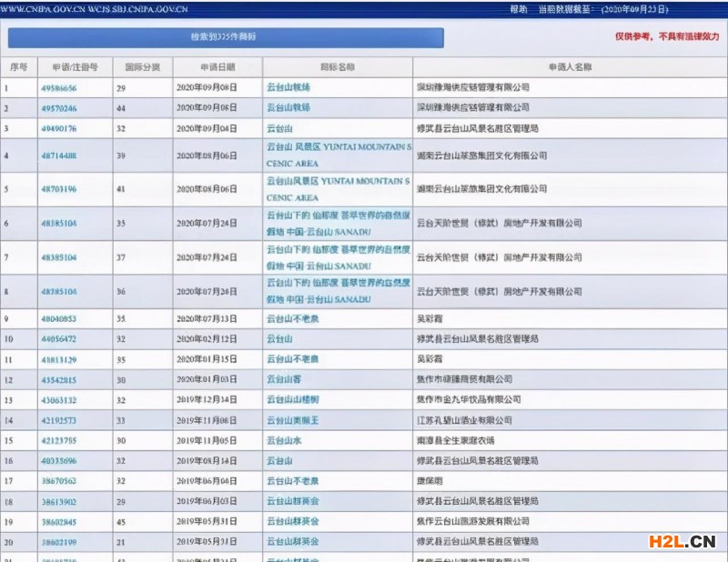
Task: Open trademark name link in row 2
Action: coord(288,107)
